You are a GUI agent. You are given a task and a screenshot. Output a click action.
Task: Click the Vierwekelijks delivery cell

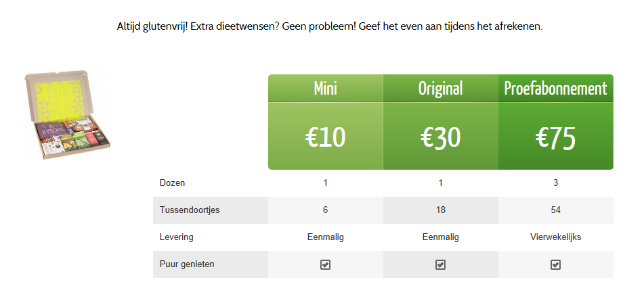[556, 237]
